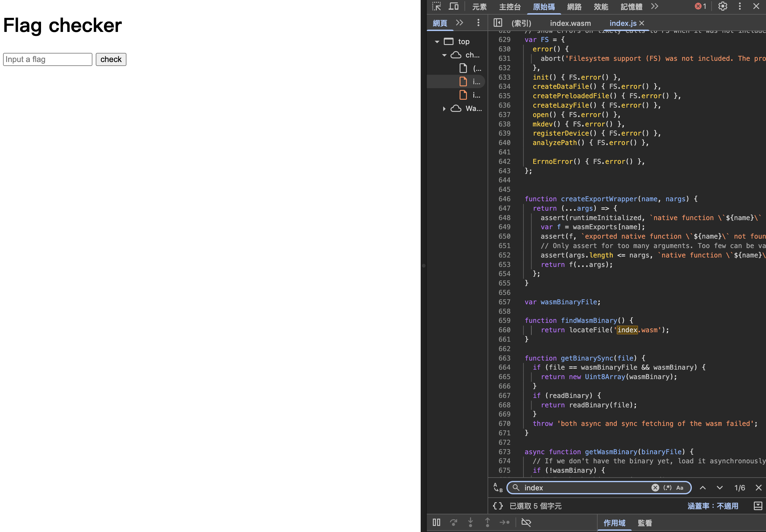The image size is (766, 532).
Task: Toggle the debugger sidebar icon at the status bar's right end
Action: [758, 506]
